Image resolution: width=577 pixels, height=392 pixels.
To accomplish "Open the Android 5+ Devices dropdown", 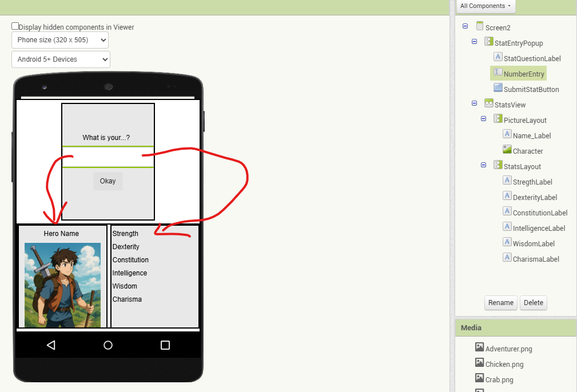I will (x=61, y=59).
